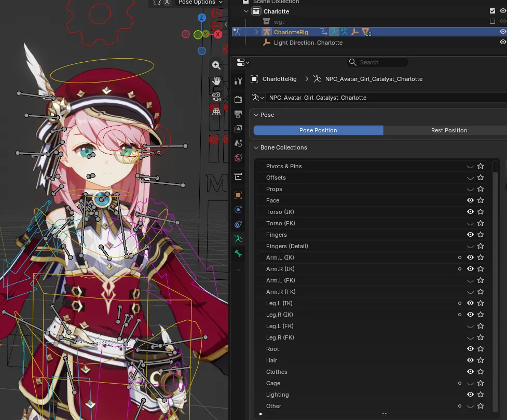Click the animation data icon on CharlotteRig row
Screen dimensions: 507x420
pos(324,32)
